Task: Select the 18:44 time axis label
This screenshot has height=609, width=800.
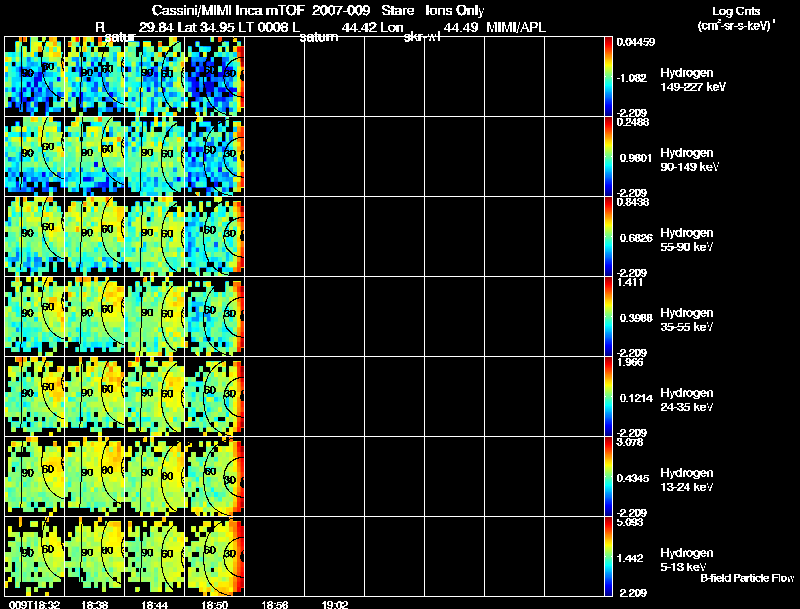Action: coord(154,603)
